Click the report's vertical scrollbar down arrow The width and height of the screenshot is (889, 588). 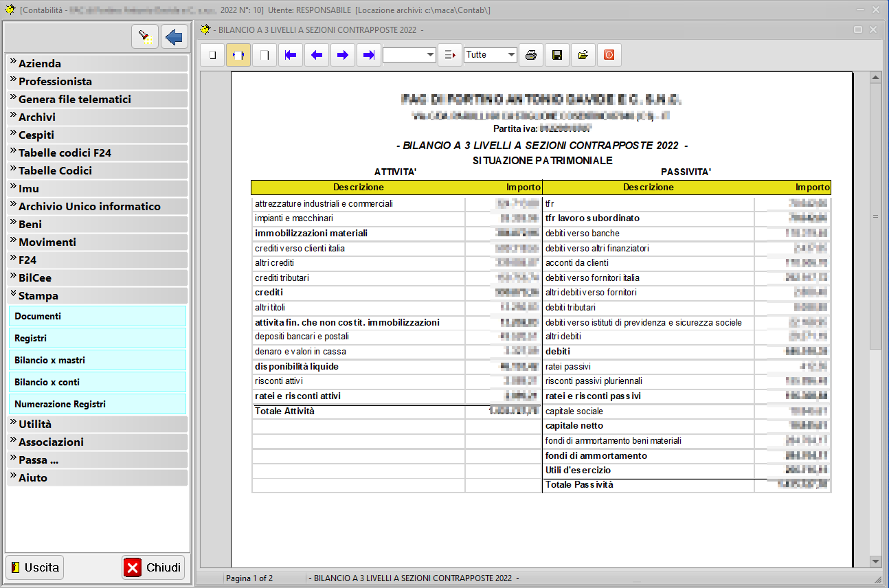click(875, 561)
